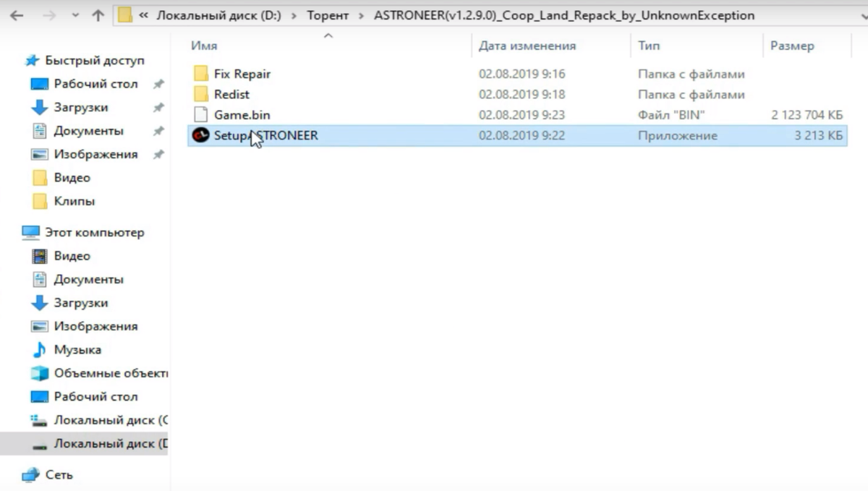Sort files by Размер column
Screen dimensions: 868x491
792,46
